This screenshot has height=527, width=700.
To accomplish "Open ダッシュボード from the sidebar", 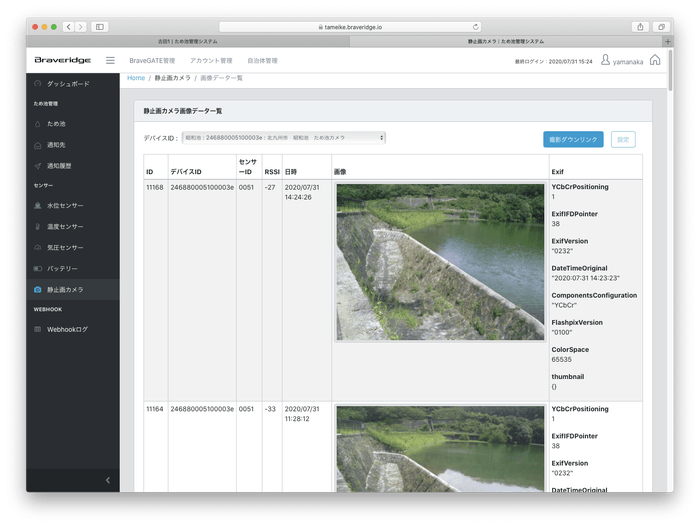I will [x=67, y=84].
